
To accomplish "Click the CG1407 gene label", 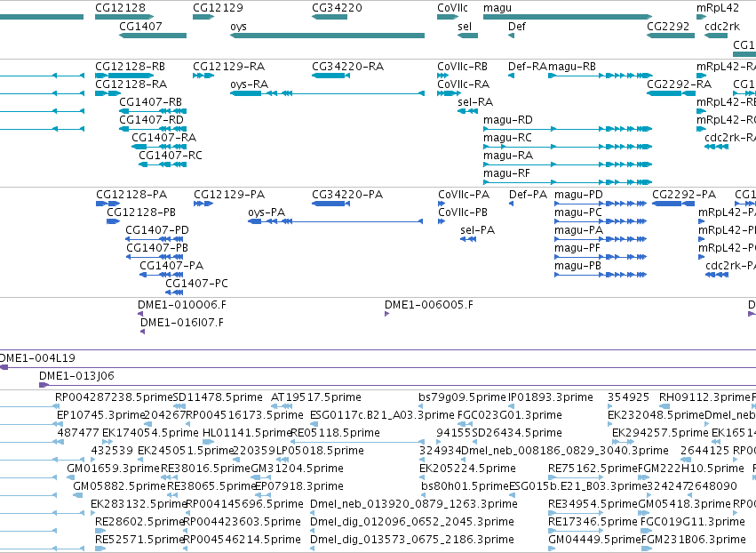I will (x=140, y=26).
